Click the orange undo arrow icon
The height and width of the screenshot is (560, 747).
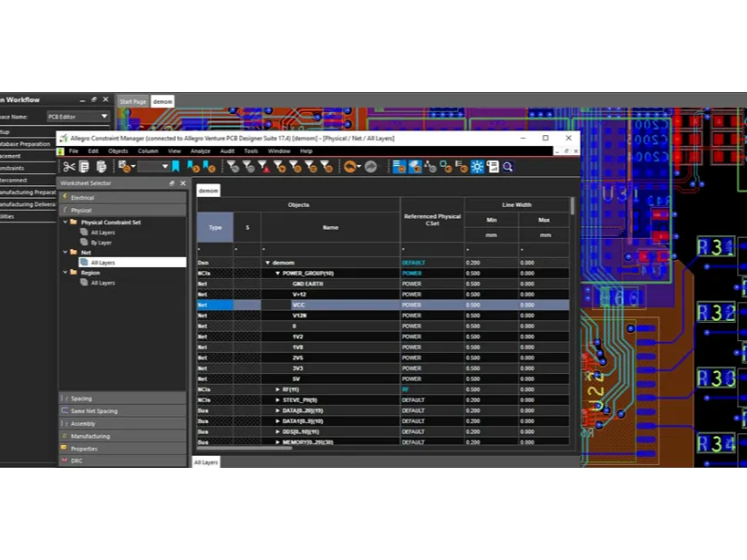point(351,166)
